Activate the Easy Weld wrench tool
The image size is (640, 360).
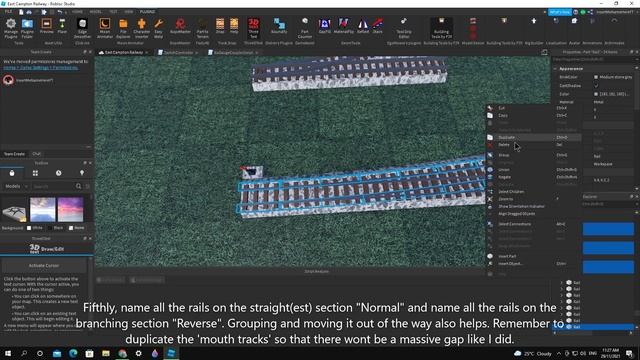pyautogui.click(x=159, y=27)
